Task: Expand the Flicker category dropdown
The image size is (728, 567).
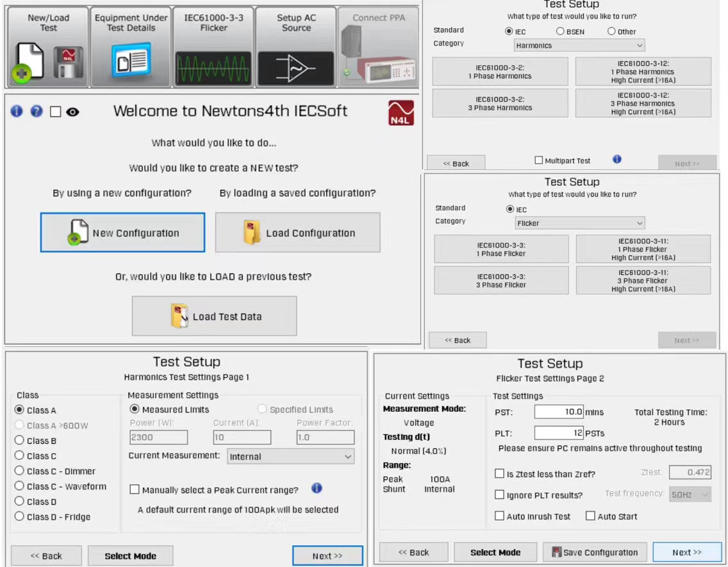Action: point(579,223)
